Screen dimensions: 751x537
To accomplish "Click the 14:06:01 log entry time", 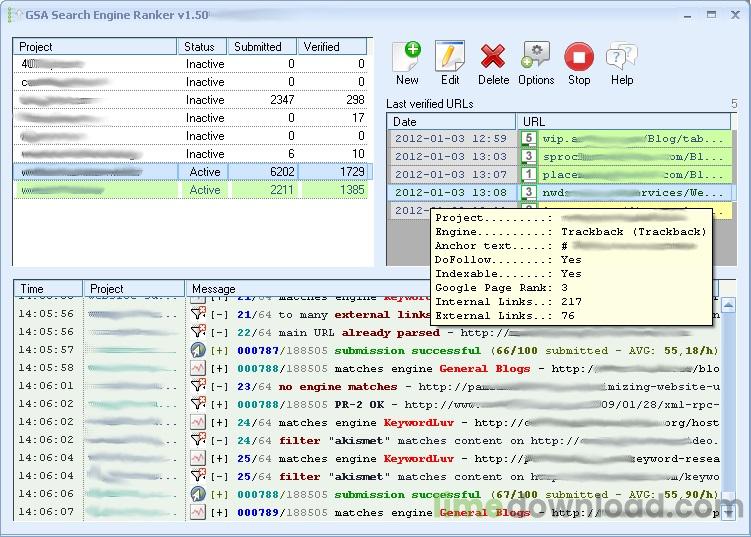I will point(46,386).
